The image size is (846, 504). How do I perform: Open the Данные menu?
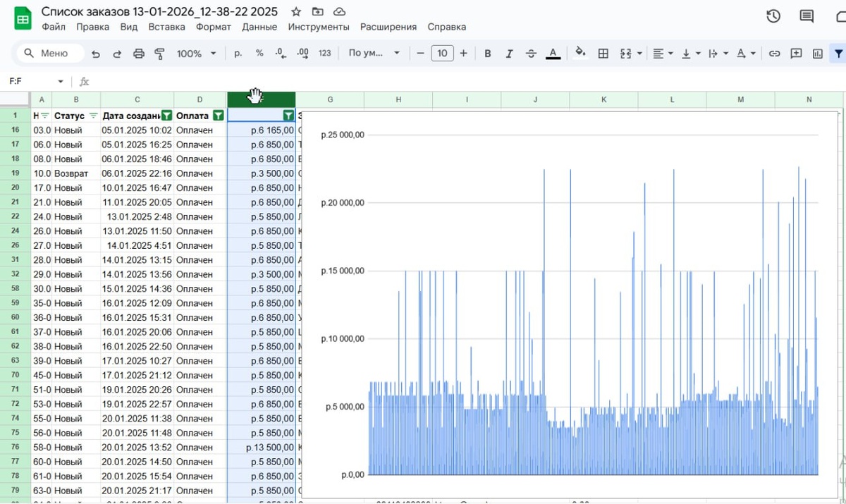click(259, 27)
